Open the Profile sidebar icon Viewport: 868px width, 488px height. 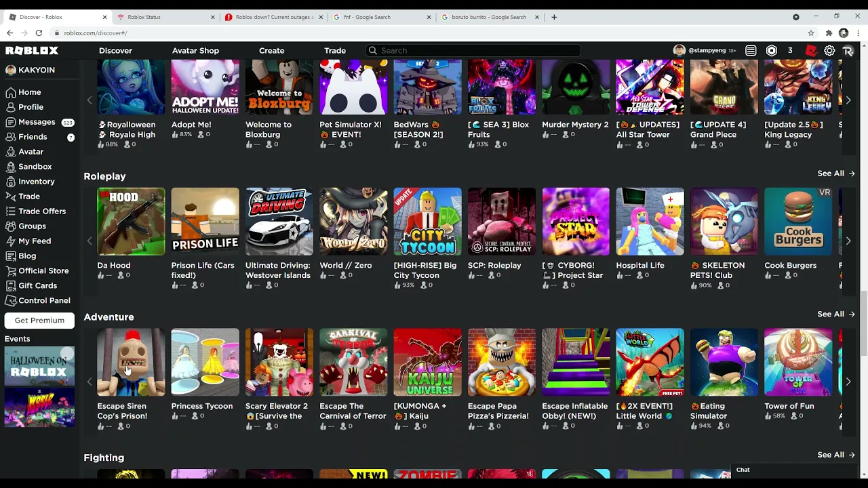pyautogui.click(x=10, y=107)
